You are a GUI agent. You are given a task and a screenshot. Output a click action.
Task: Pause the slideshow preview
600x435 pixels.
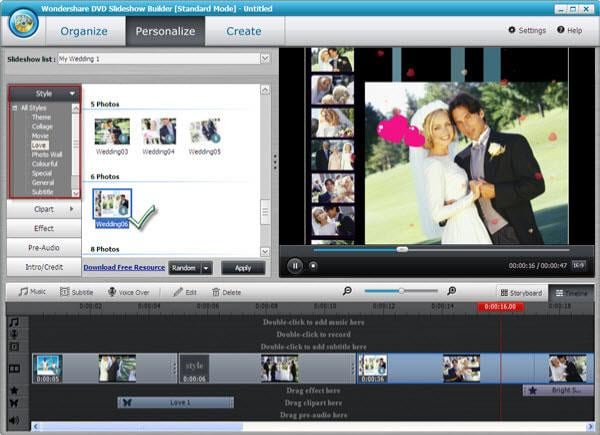(295, 266)
